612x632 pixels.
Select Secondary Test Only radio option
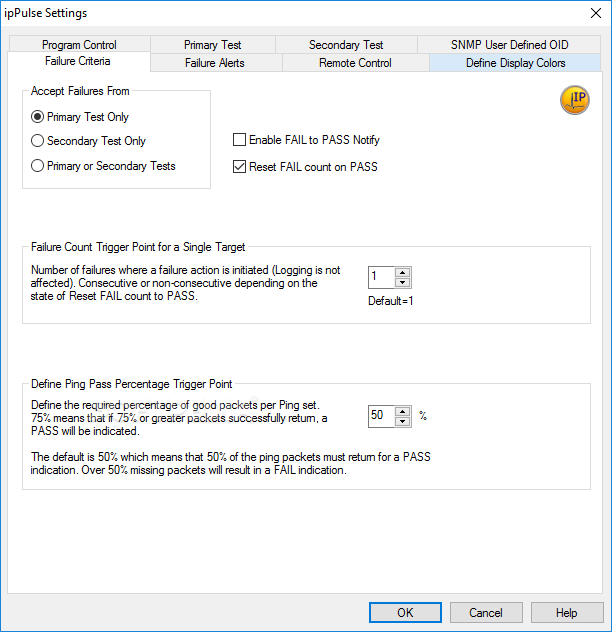[88, 141]
